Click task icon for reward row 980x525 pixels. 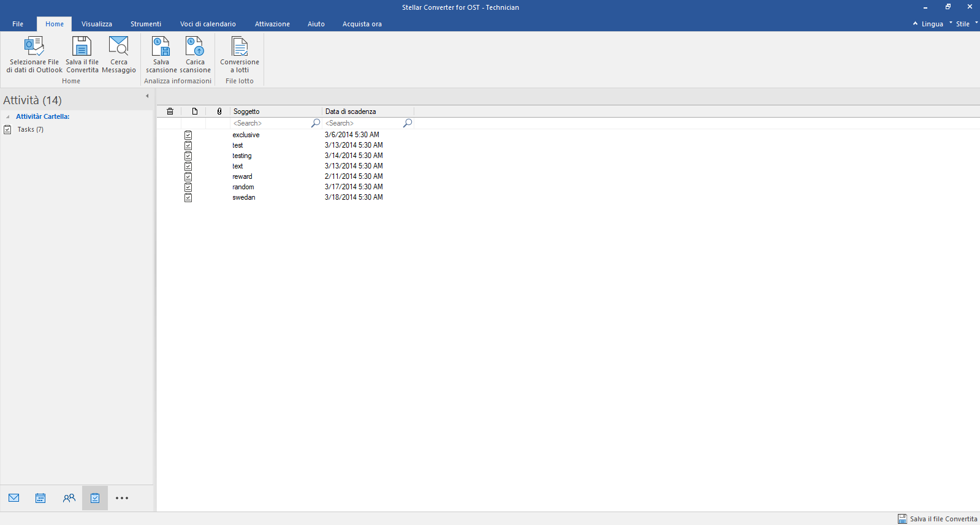coord(188,176)
